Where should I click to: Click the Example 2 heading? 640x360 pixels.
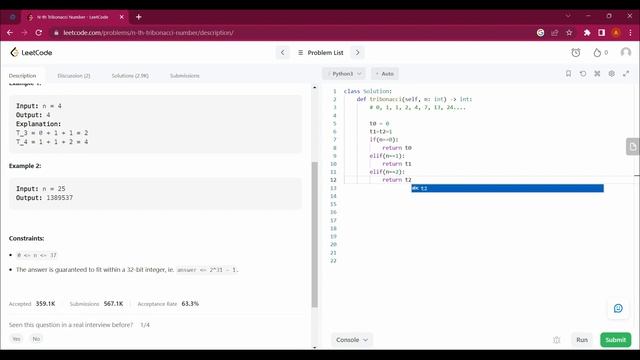(x=25, y=166)
